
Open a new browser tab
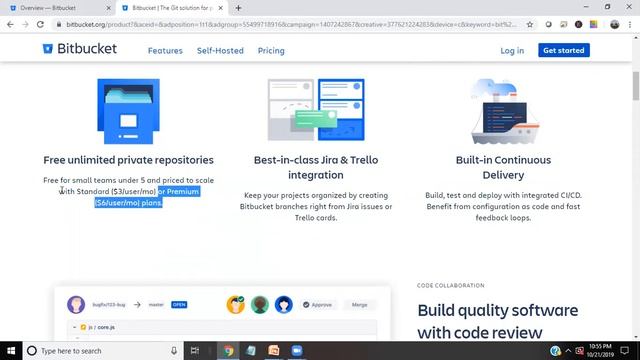coord(238,8)
